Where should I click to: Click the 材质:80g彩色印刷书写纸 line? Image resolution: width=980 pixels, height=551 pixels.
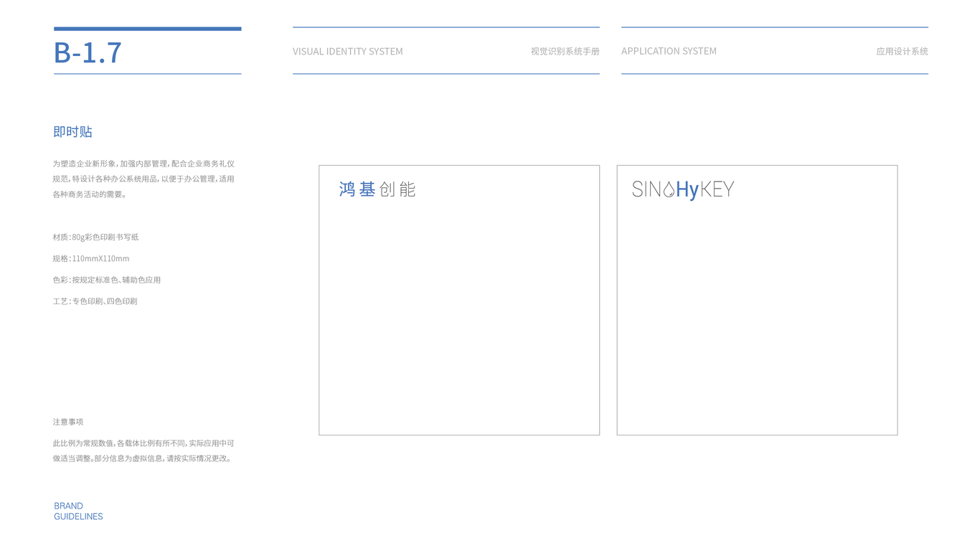[95, 237]
